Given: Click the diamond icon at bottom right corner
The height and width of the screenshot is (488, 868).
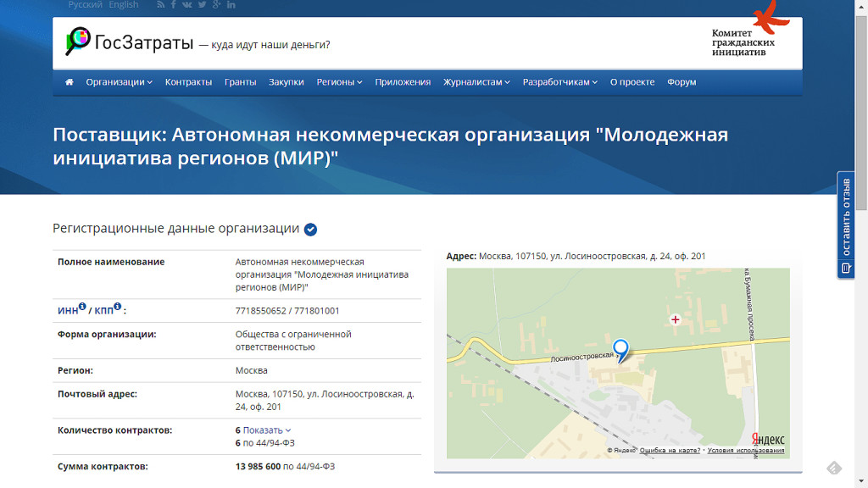Looking at the screenshot, I should coord(834,468).
